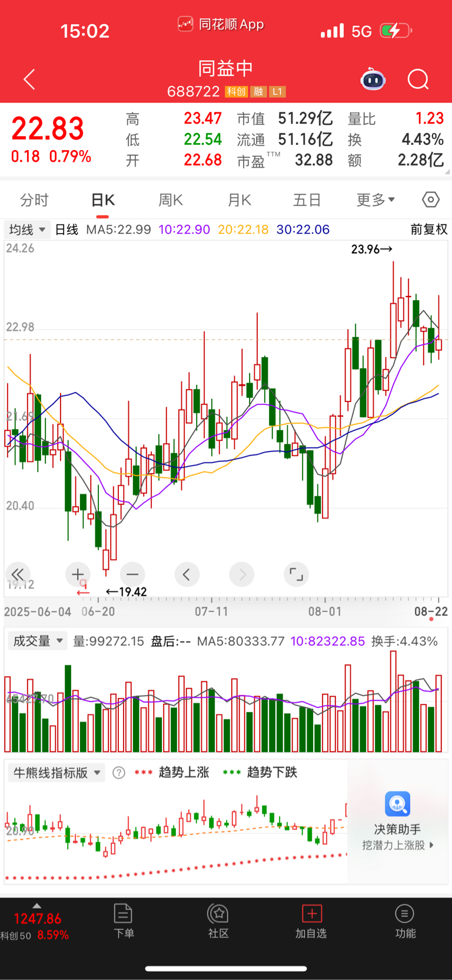Tap the 趋势上涨 legend
The width and height of the screenshot is (452, 980).
click(172, 772)
